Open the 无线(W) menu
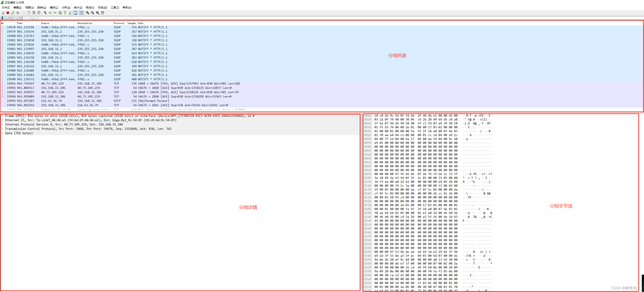Viewport: 644px width, 292px height. tap(103, 8)
